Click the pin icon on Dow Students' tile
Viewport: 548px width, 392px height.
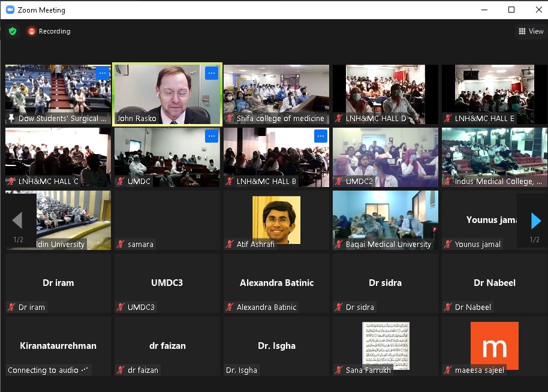11,118
